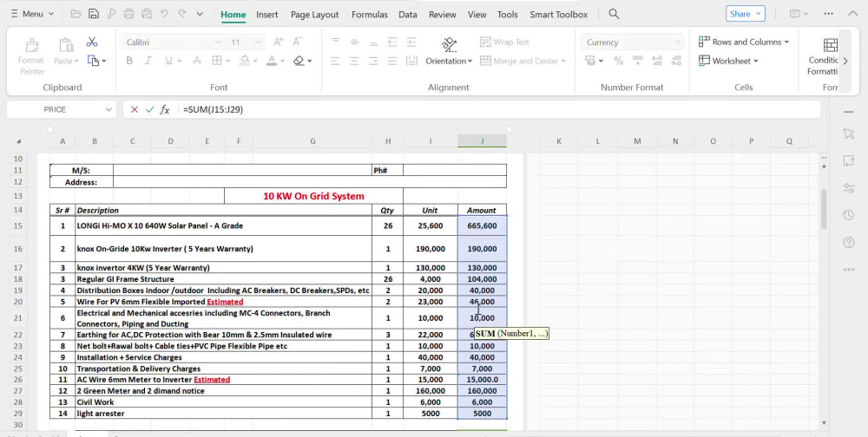This screenshot has height=437, width=868.
Task: Open the Smart Toolbox tab
Action: pos(558,15)
